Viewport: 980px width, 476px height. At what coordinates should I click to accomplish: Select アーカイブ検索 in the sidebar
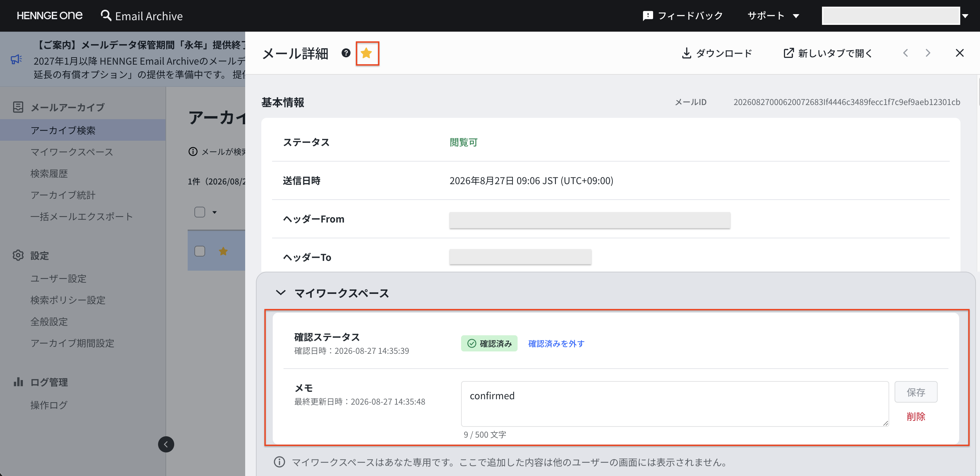click(83, 130)
